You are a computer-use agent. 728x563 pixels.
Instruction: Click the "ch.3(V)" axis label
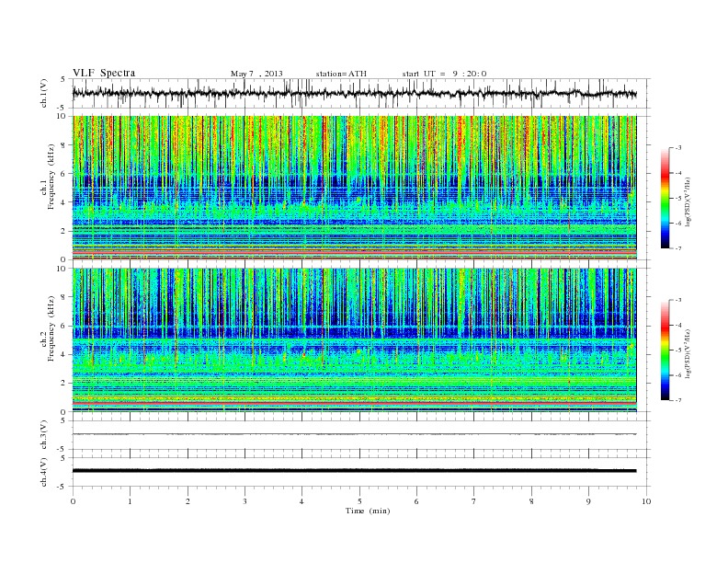[44, 434]
